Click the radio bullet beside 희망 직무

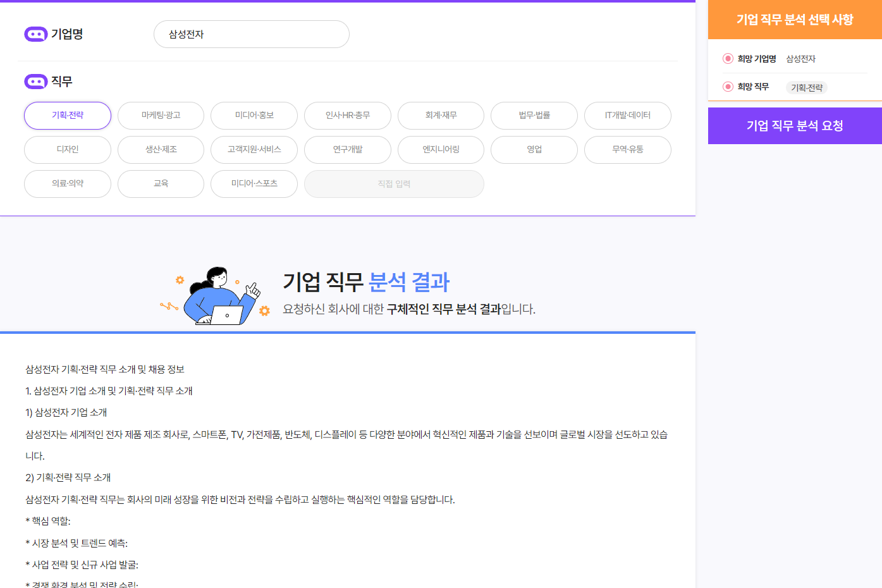pos(728,87)
